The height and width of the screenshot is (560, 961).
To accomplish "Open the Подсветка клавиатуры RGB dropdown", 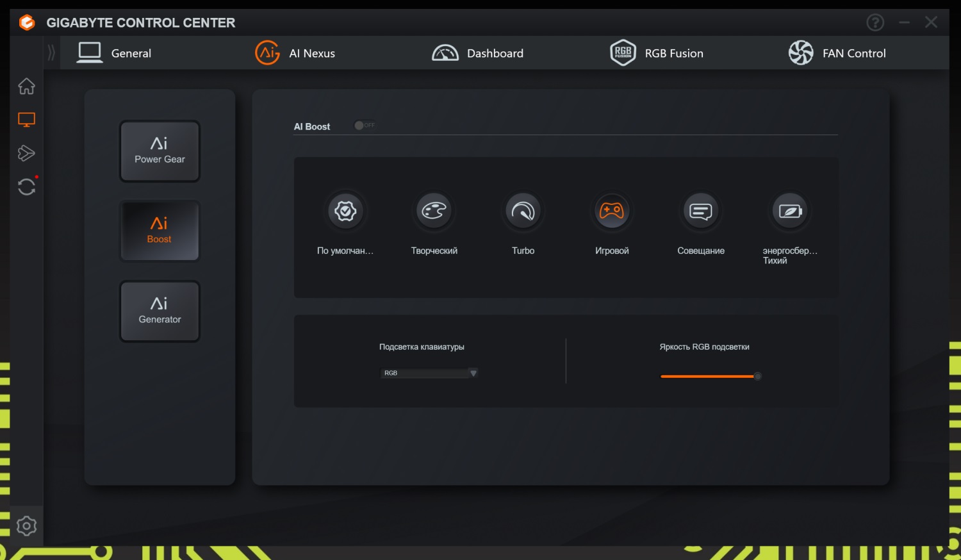I will tap(429, 373).
